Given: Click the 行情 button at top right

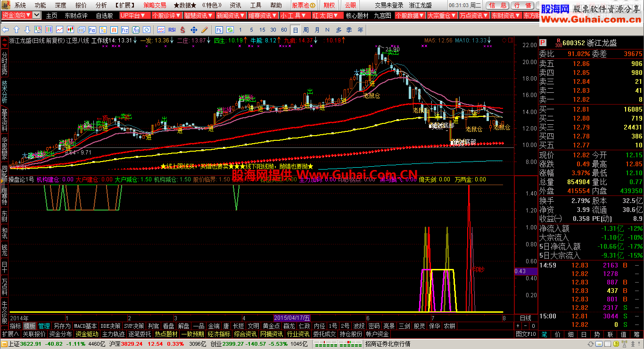Looking at the screenshot, I should pos(522,5).
